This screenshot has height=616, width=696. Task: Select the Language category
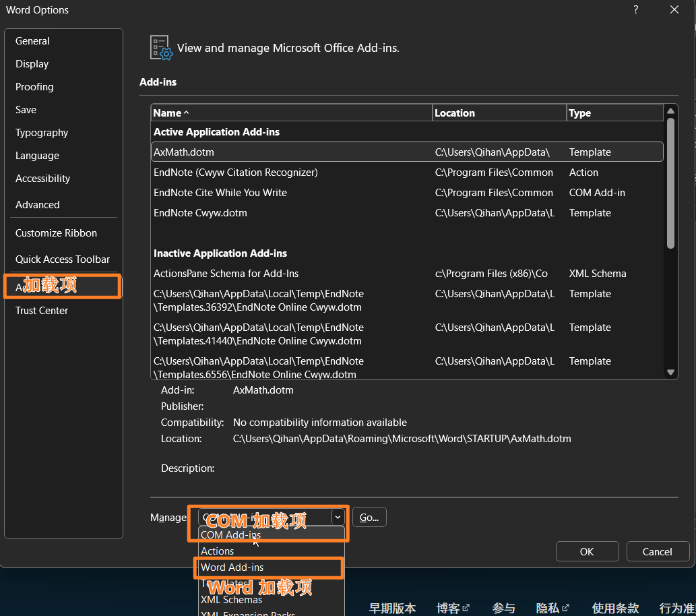(x=63, y=156)
